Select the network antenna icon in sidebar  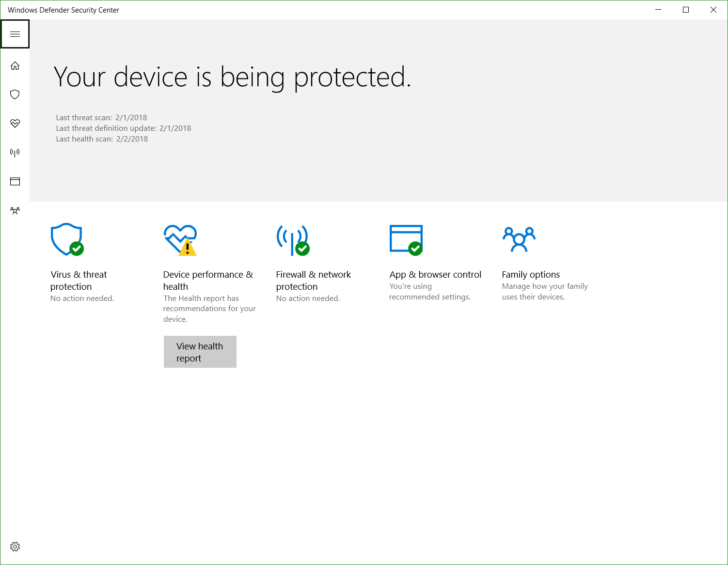[15, 153]
